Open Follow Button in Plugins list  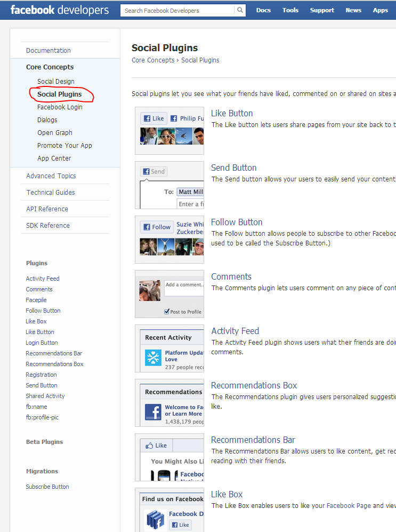(x=43, y=311)
